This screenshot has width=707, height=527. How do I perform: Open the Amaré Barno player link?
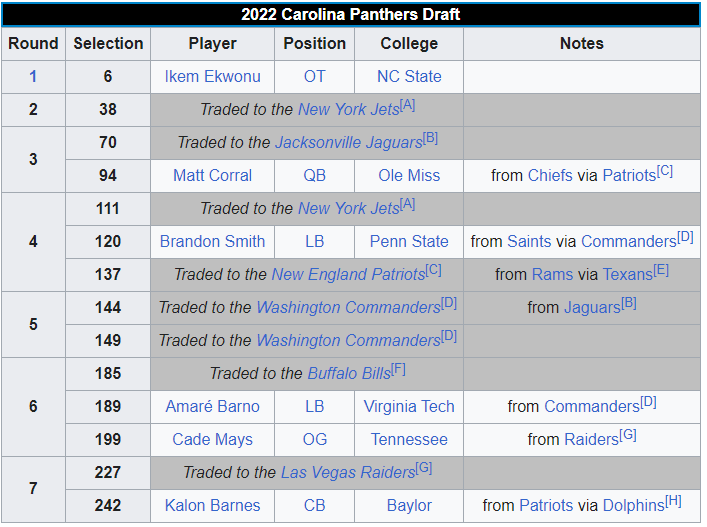click(212, 406)
